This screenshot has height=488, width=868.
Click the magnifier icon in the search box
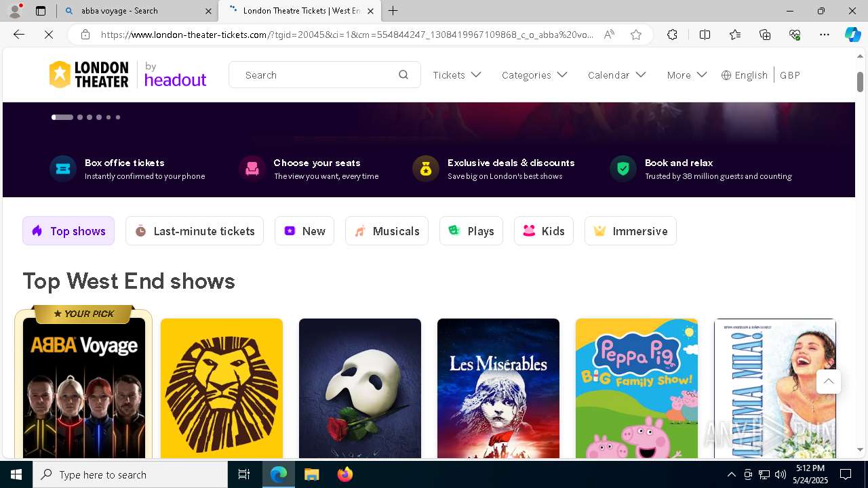coord(403,75)
